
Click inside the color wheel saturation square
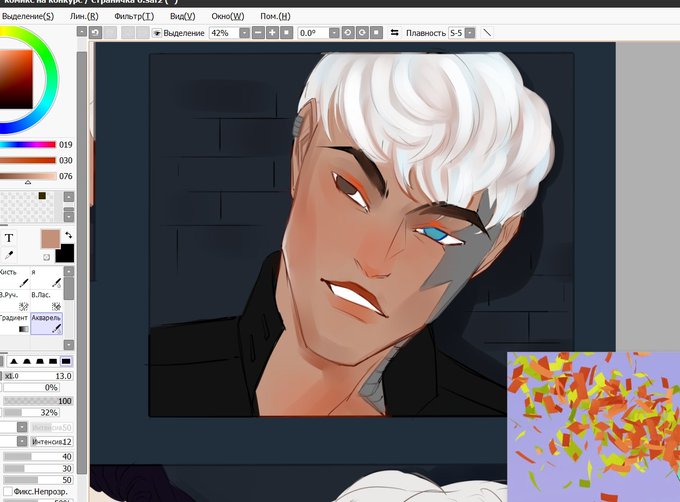[x=16, y=79]
